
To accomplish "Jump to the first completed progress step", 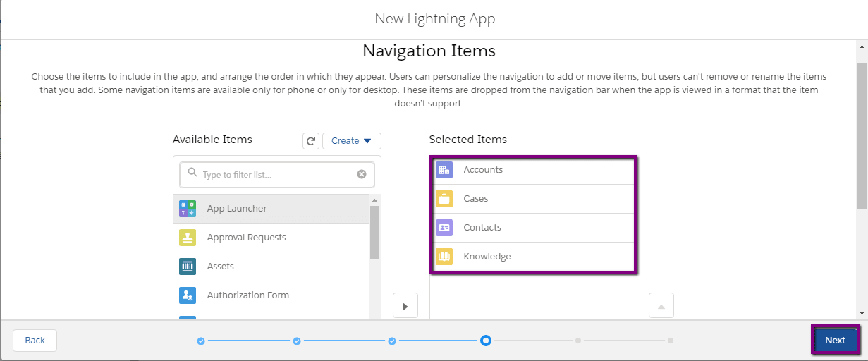I will [201, 341].
